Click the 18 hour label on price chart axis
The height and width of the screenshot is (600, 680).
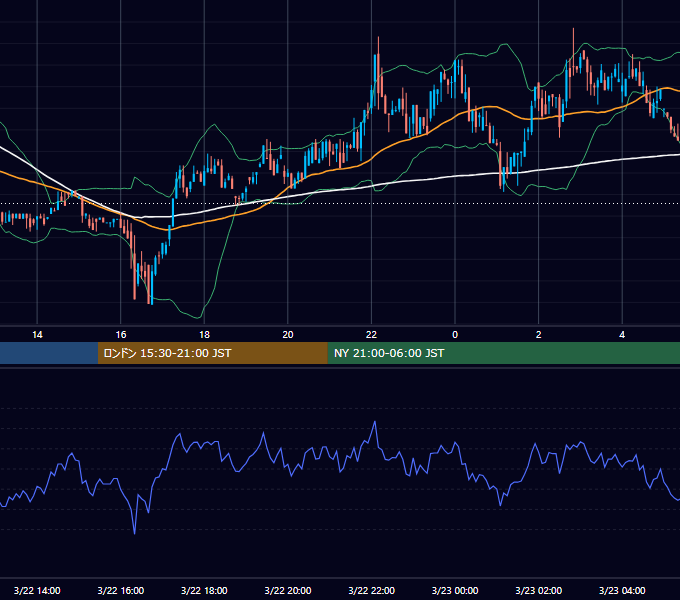pos(204,335)
